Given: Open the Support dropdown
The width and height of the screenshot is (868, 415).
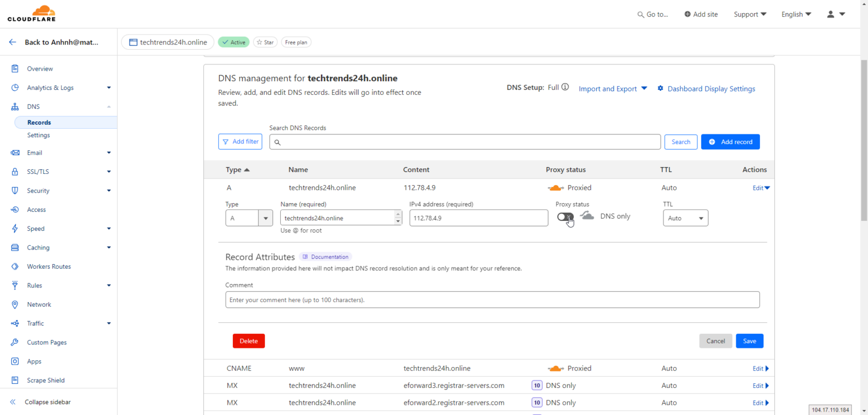Looking at the screenshot, I should point(750,14).
